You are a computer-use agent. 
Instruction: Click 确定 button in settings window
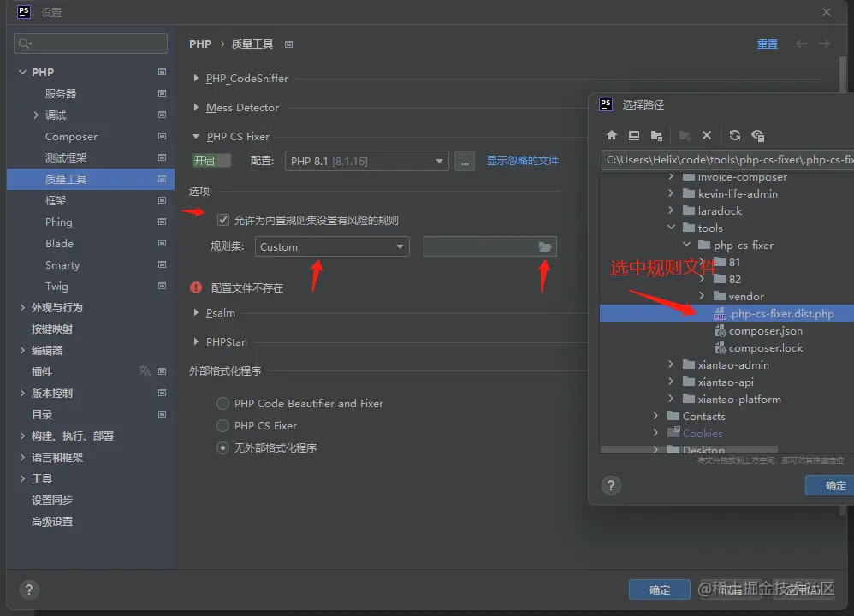coord(660,589)
